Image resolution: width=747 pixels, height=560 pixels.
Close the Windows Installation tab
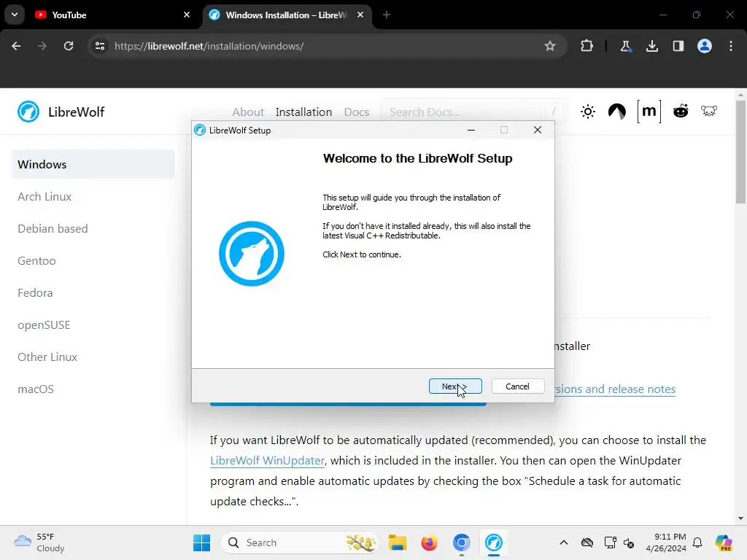[x=360, y=15]
